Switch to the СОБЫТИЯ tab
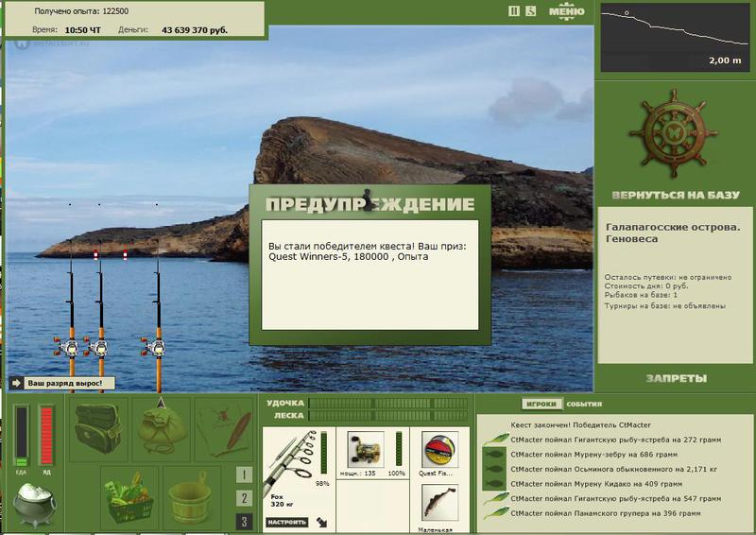756x535 pixels. point(584,404)
